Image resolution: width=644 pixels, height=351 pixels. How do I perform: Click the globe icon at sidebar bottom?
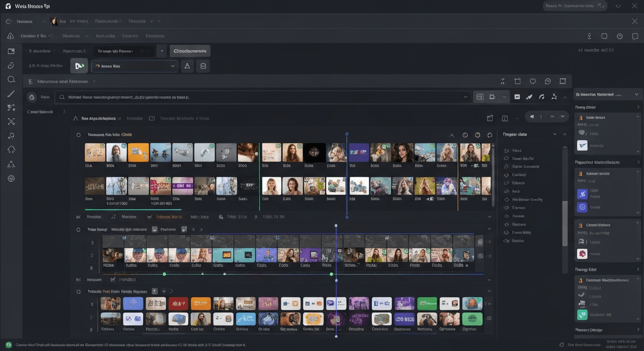coord(11,178)
